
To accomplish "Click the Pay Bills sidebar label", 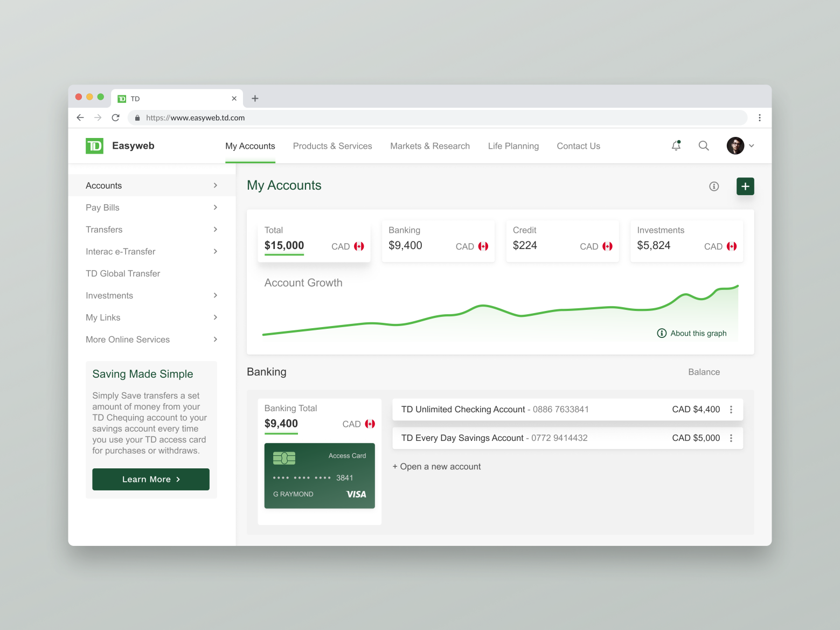I will [102, 207].
